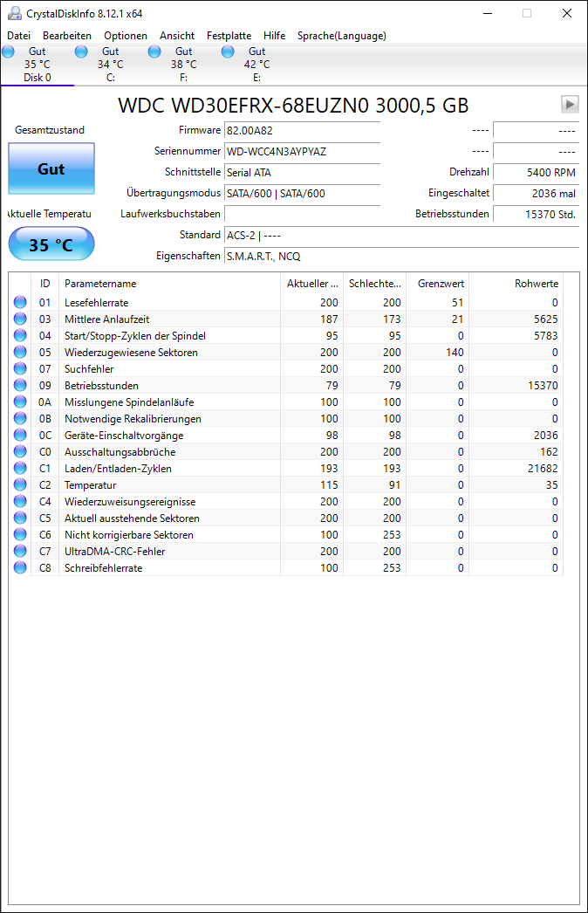Click the status orb of Geräte-Einschaltvorgänge row
588x913 pixels.
coord(20,435)
